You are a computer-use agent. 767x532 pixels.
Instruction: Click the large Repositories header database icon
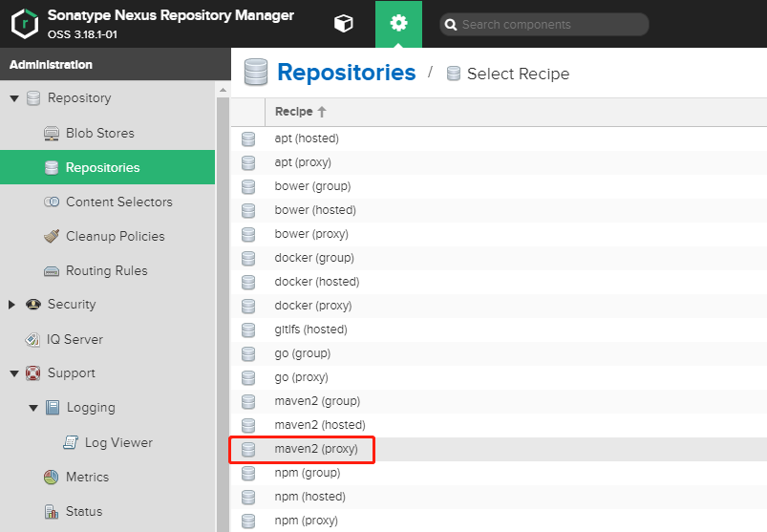pyautogui.click(x=256, y=73)
